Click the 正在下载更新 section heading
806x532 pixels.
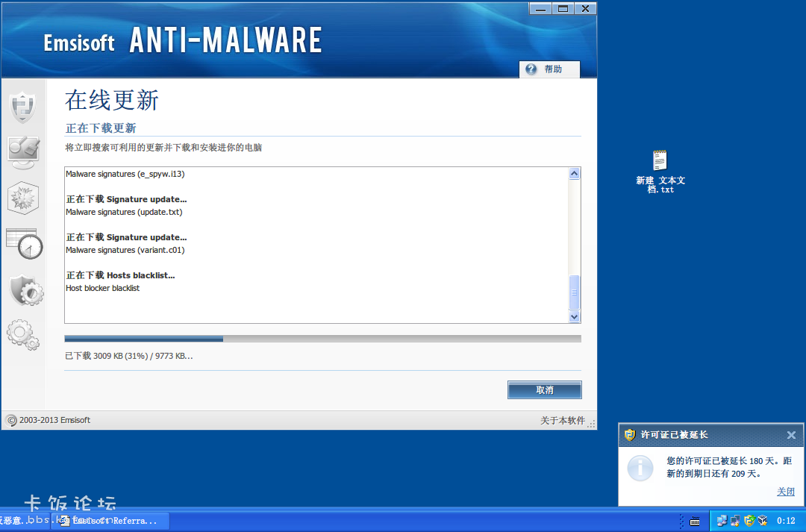[x=101, y=128]
